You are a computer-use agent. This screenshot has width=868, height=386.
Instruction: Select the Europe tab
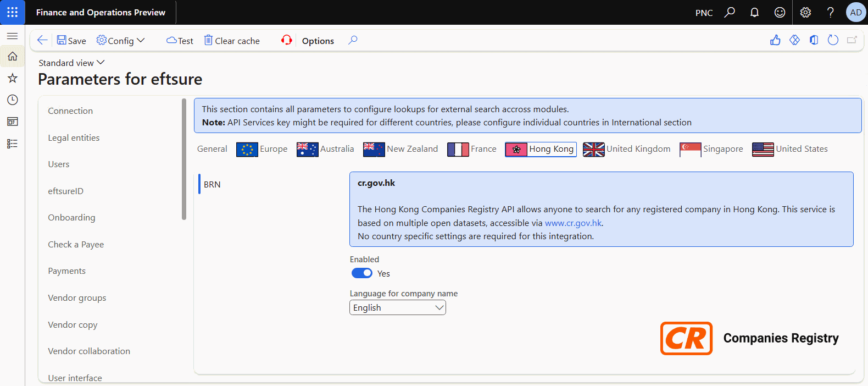[262, 149]
